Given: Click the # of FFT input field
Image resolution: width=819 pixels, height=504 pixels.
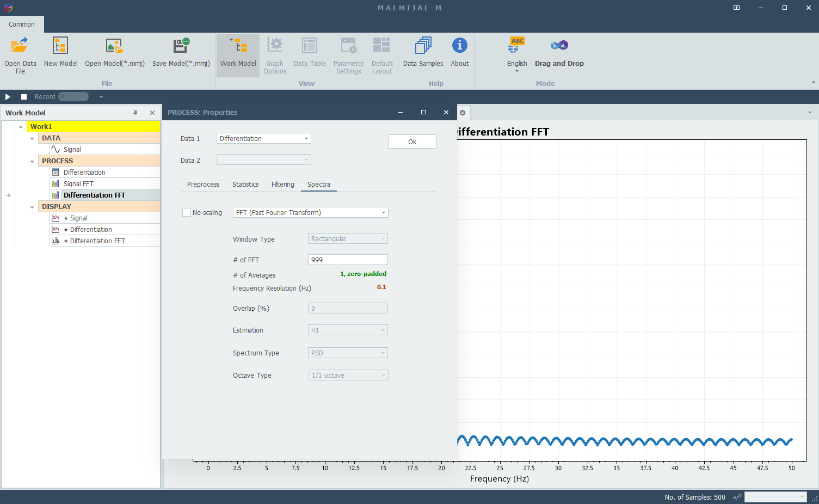Looking at the screenshot, I should [x=348, y=260].
